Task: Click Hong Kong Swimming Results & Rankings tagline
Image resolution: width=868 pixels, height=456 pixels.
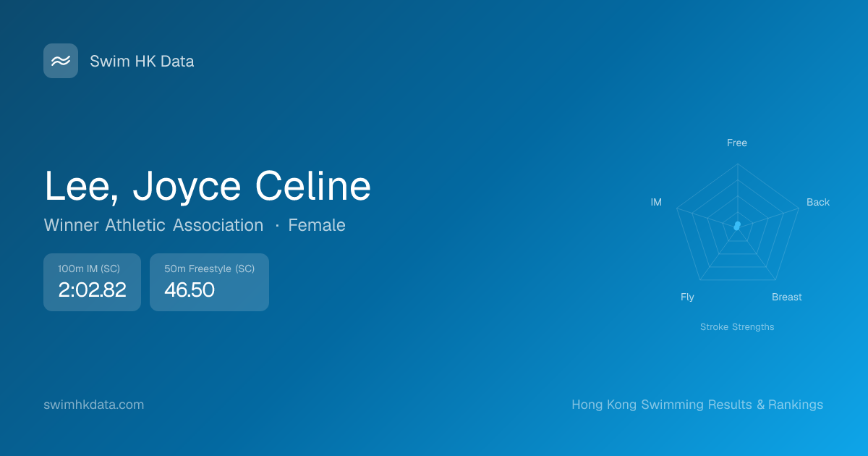Action: 697,405
